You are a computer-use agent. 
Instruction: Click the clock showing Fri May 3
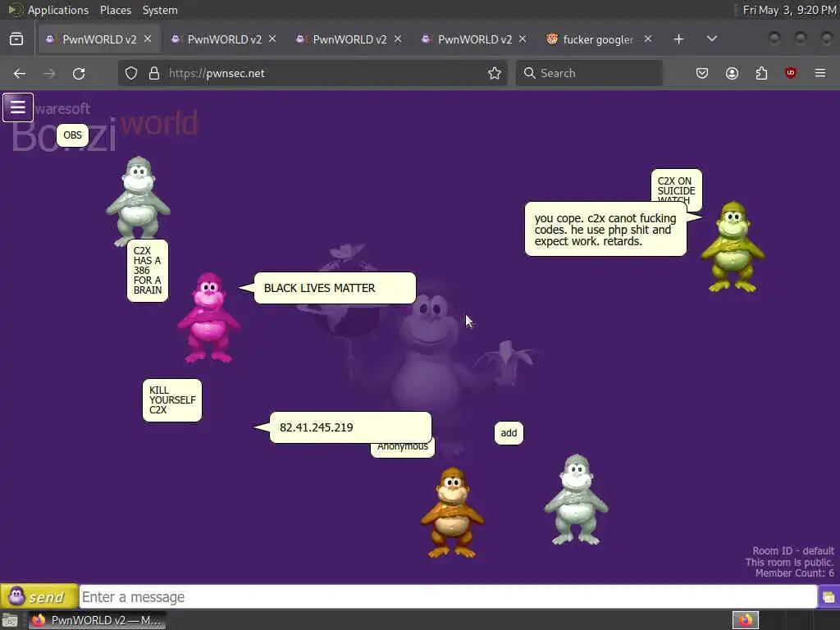[789, 10]
